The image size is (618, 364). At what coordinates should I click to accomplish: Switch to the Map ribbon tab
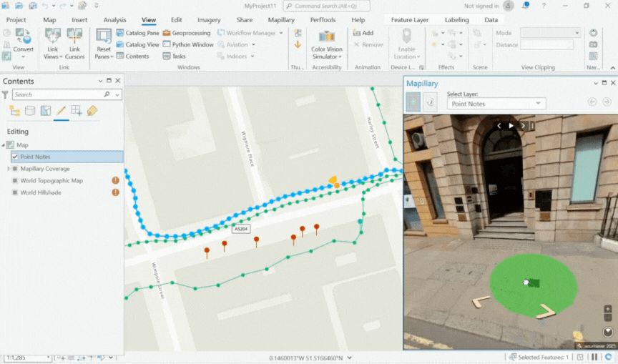pos(49,20)
